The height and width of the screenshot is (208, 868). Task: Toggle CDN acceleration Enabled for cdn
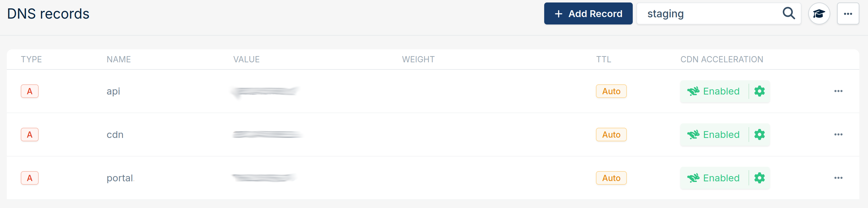(714, 135)
